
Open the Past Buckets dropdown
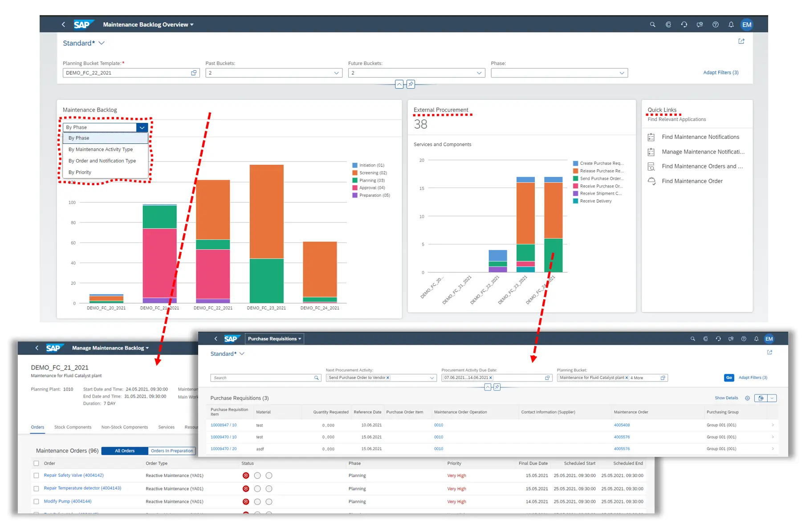point(337,73)
